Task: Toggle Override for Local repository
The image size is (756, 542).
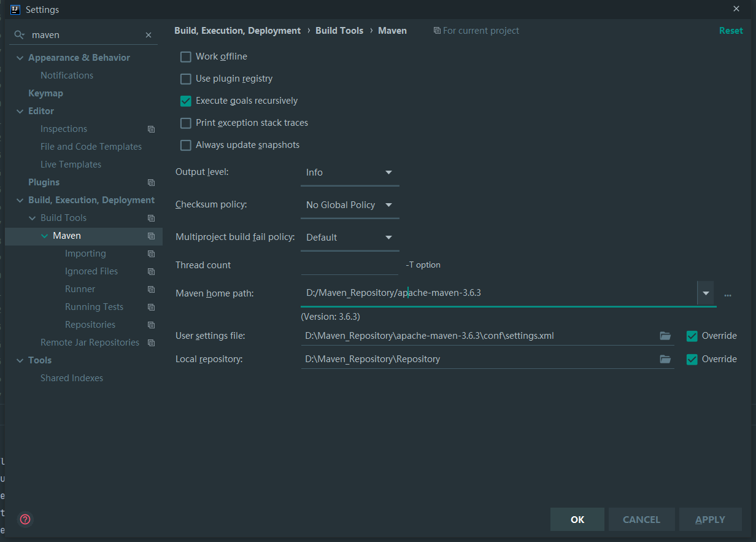Action: coord(692,359)
